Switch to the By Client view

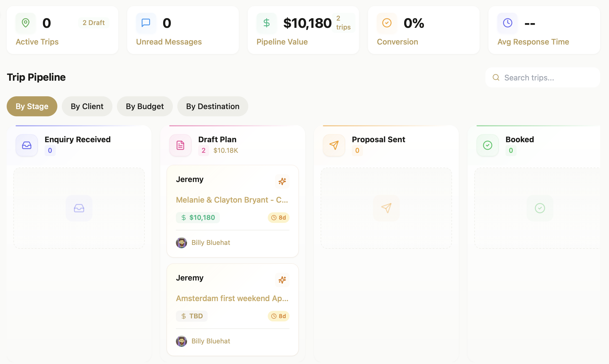click(87, 106)
